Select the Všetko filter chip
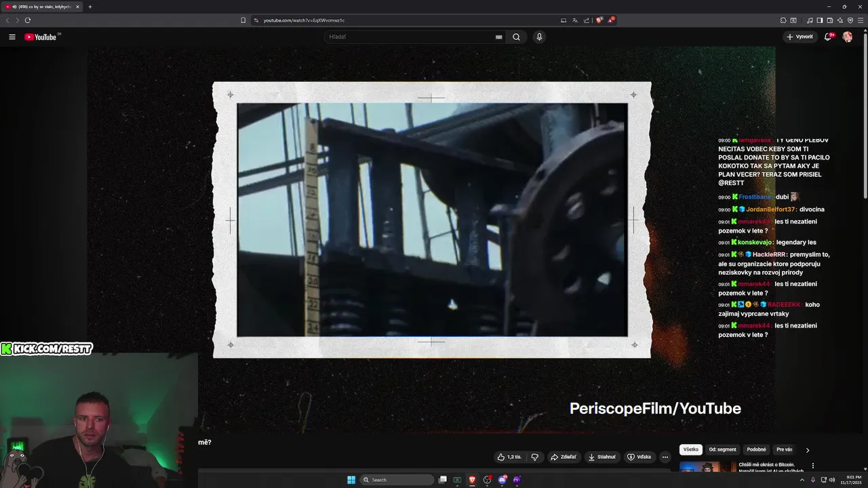Image resolution: width=868 pixels, height=488 pixels. (691, 449)
